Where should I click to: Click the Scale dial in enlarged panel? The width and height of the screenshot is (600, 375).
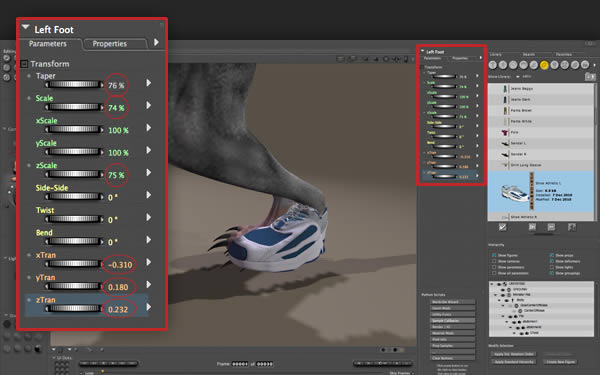[74, 107]
